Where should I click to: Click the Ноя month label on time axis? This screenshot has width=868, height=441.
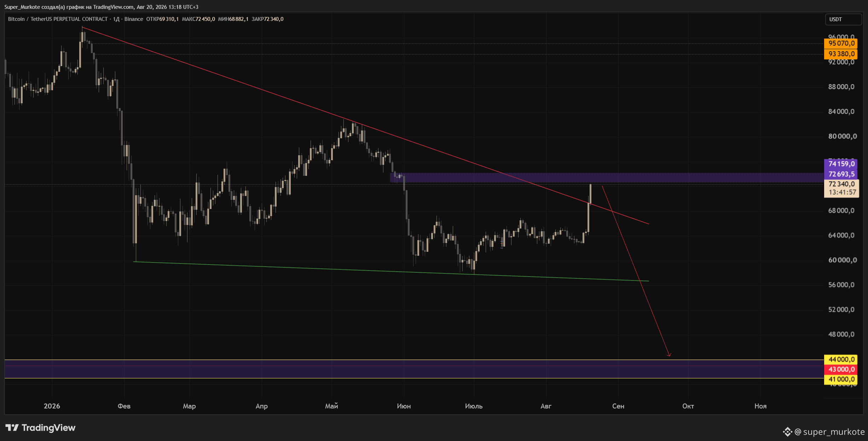(760, 406)
